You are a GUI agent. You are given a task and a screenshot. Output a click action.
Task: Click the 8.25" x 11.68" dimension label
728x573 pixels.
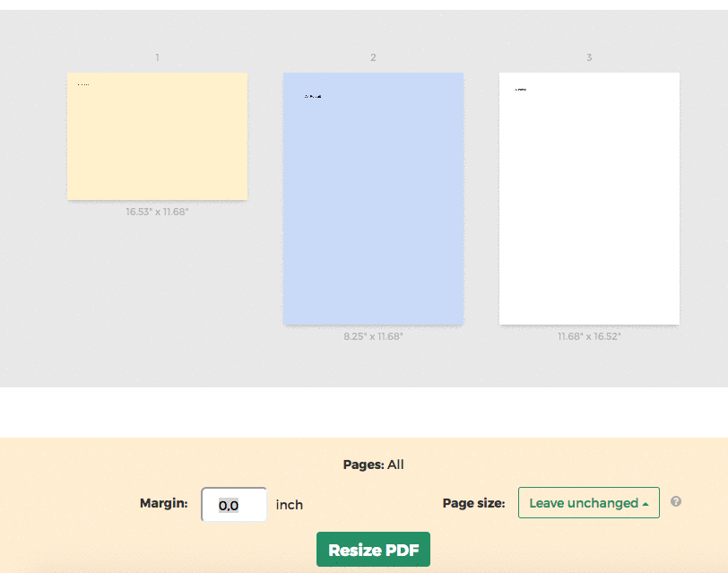tap(373, 336)
